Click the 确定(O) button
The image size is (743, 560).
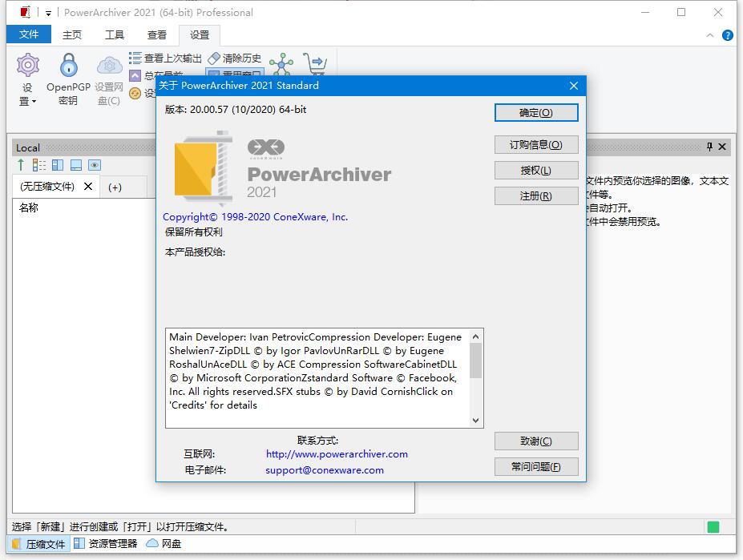pyautogui.click(x=536, y=113)
